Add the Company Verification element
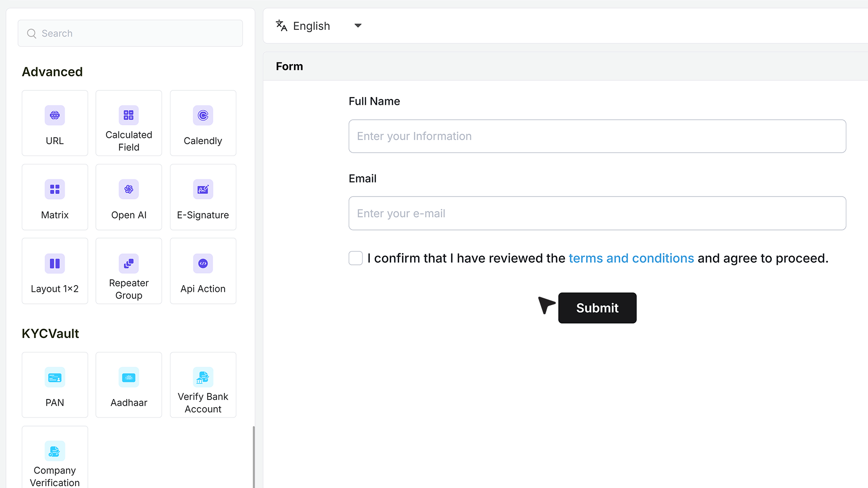868x488 pixels. click(x=55, y=457)
